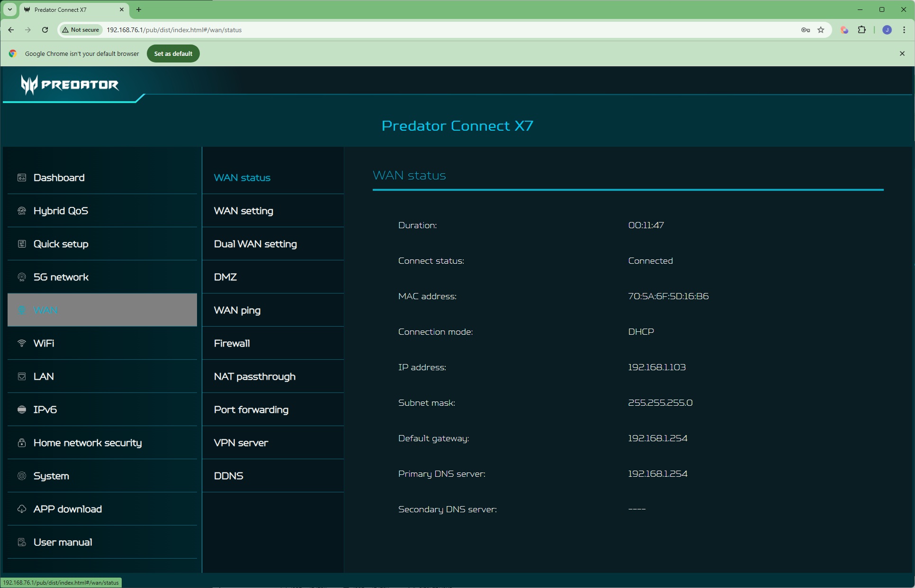Screen dimensions: 915x588
Task: Click the System gear icon
Action: pos(22,476)
